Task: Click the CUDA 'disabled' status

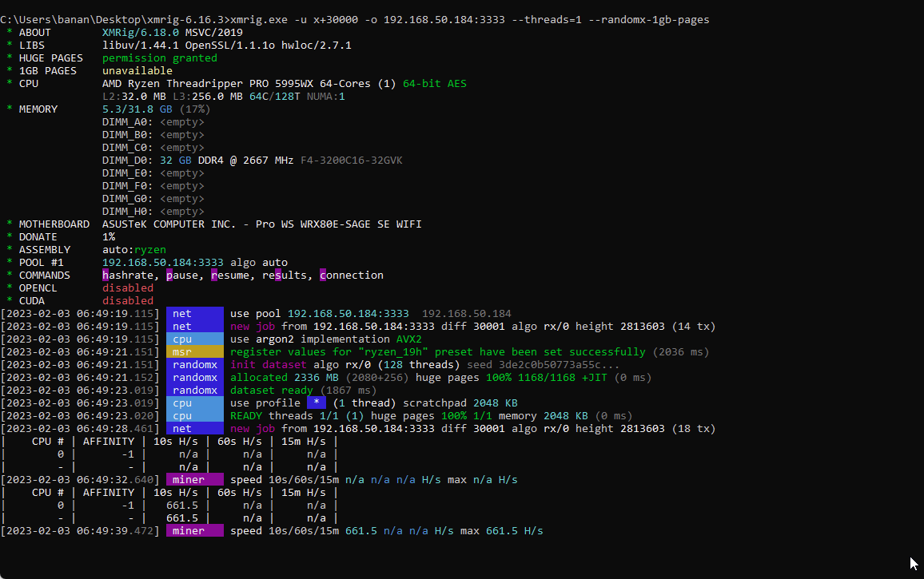Action: click(127, 301)
